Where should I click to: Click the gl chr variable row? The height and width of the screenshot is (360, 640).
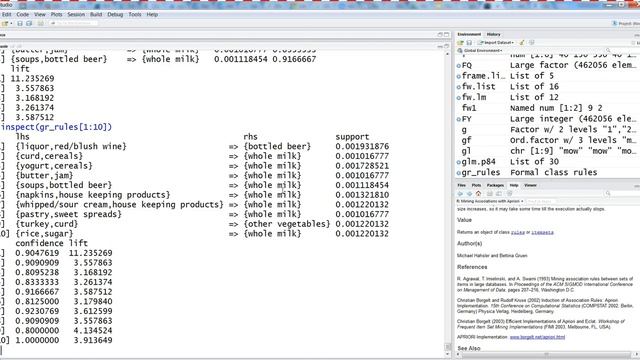pyautogui.click(x=548, y=151)
